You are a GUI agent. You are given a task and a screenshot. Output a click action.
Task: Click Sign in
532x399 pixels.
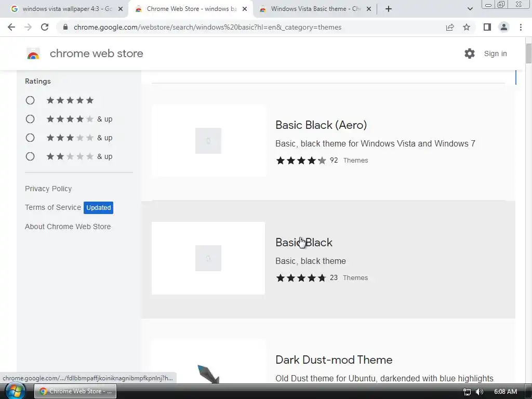(x=495, y=54)
